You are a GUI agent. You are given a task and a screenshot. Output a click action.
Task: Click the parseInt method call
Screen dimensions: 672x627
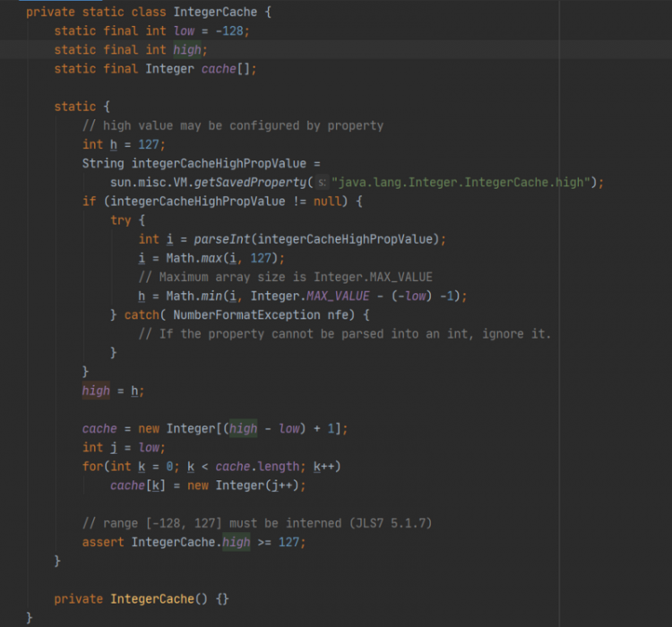click(x=222, y=239)
